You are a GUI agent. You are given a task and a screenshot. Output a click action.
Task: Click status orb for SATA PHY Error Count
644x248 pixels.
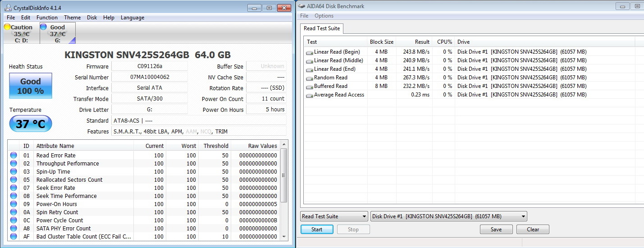(x=14, y=229)
